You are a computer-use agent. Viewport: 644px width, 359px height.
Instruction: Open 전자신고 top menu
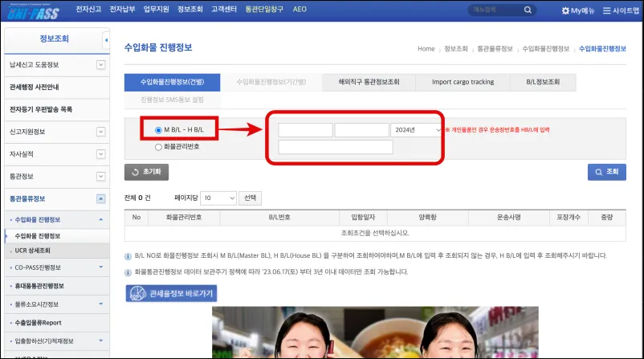pos(88,9)
